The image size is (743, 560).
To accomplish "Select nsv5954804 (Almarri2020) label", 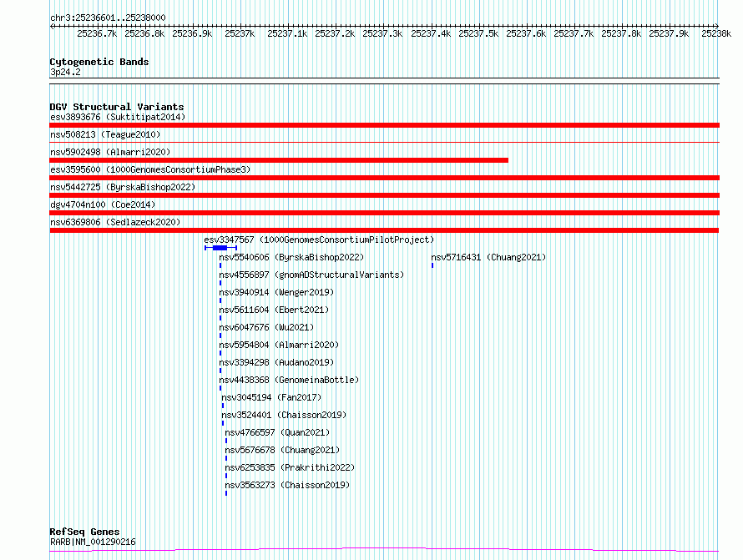I will coord(279,345).
